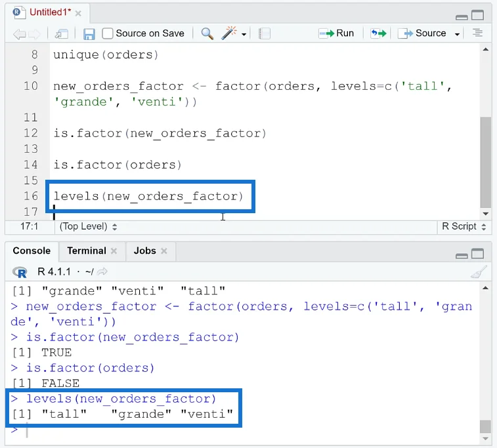Click console scrollbar down arrow

click(486, 439)
